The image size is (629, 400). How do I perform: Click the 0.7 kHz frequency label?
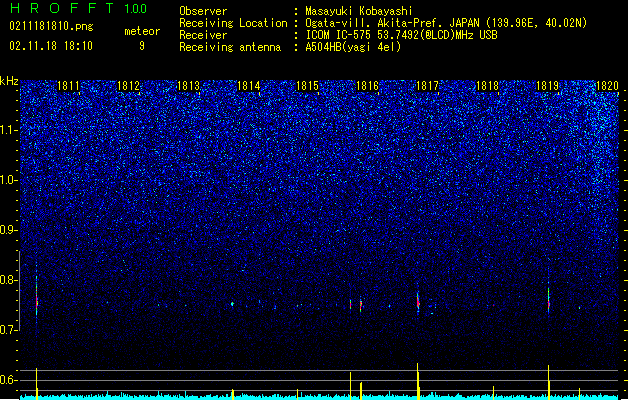[9, 330]
